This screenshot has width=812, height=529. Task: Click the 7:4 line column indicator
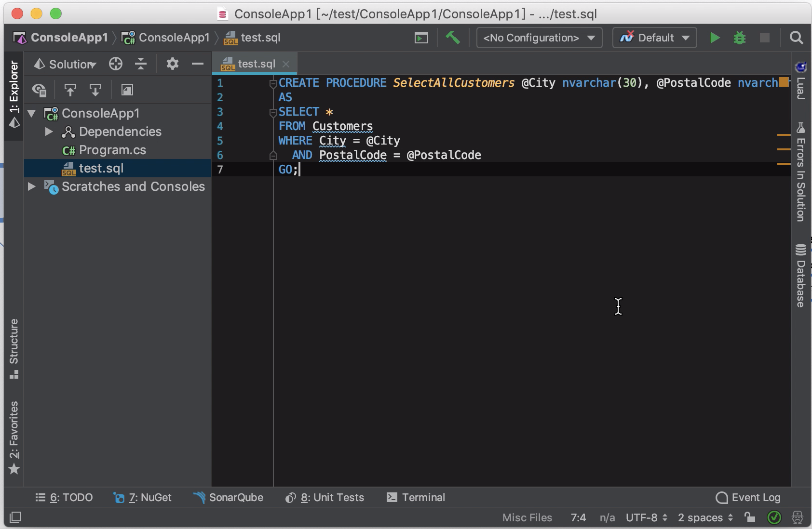pos(578,518)
